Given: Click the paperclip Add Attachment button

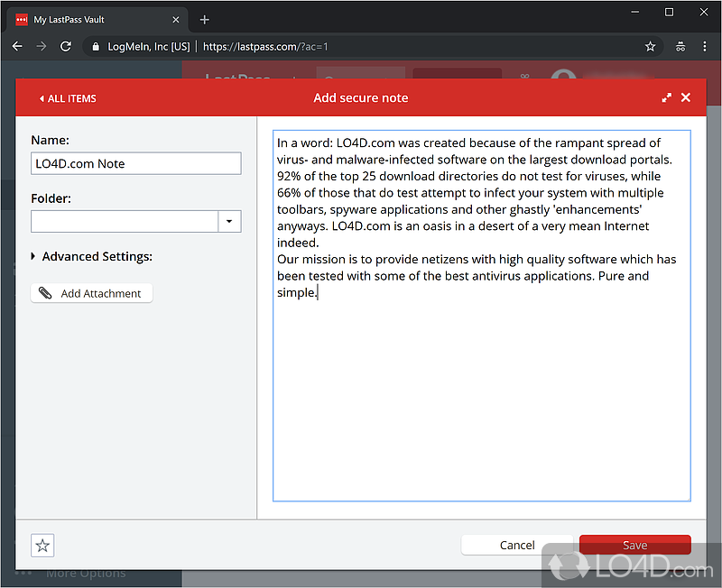Looking at the screenshot, I should pos(91,293).
